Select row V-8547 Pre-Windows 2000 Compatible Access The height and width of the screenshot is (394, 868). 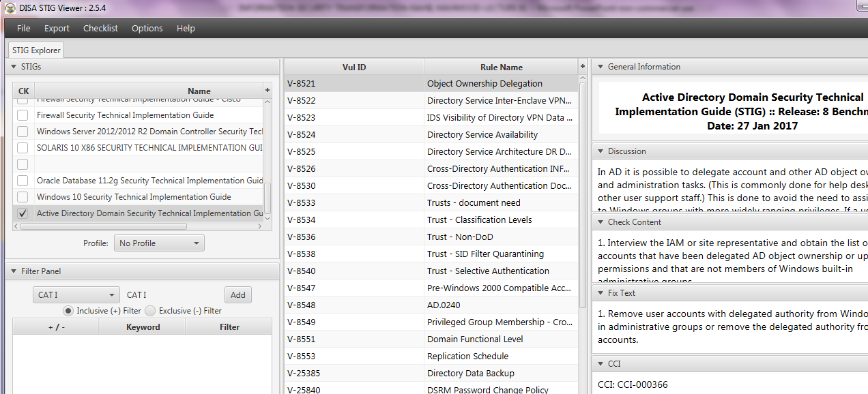tap(431, 288)
